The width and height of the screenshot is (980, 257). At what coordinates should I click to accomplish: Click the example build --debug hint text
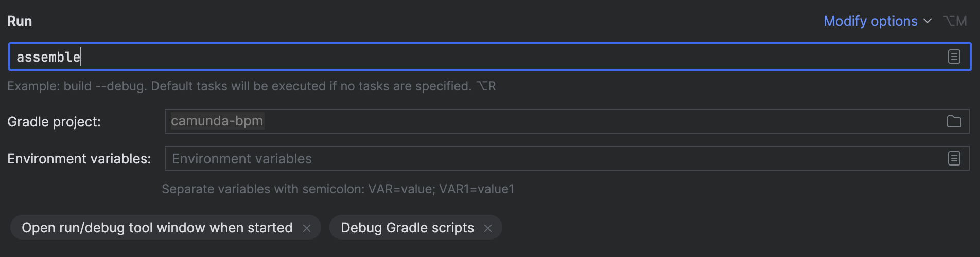(x=252, y=86)
